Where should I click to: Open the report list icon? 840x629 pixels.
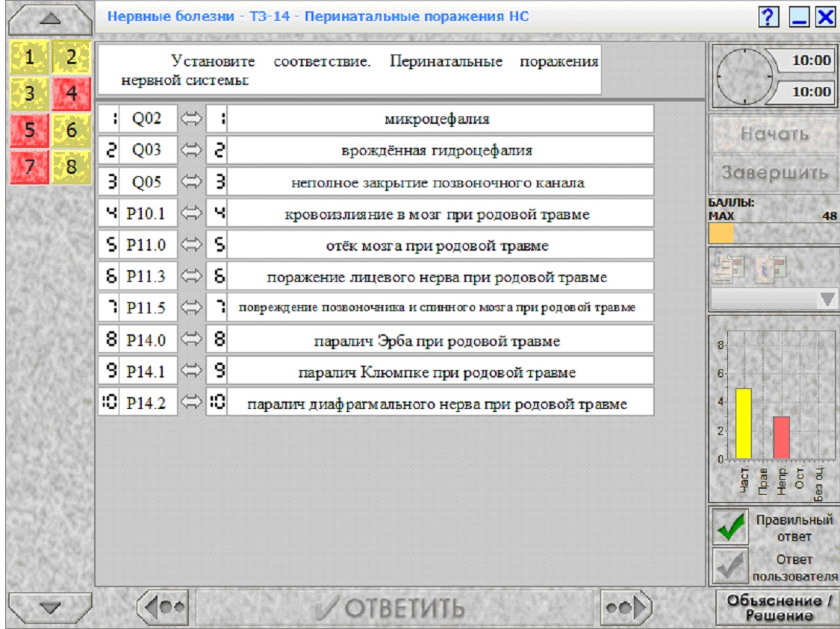point(729,267)
